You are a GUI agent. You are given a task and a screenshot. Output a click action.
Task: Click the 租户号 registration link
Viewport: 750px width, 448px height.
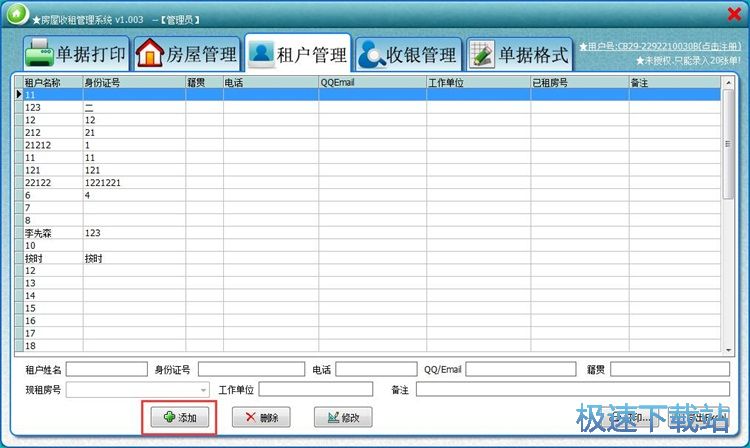(x=660, y=46)
